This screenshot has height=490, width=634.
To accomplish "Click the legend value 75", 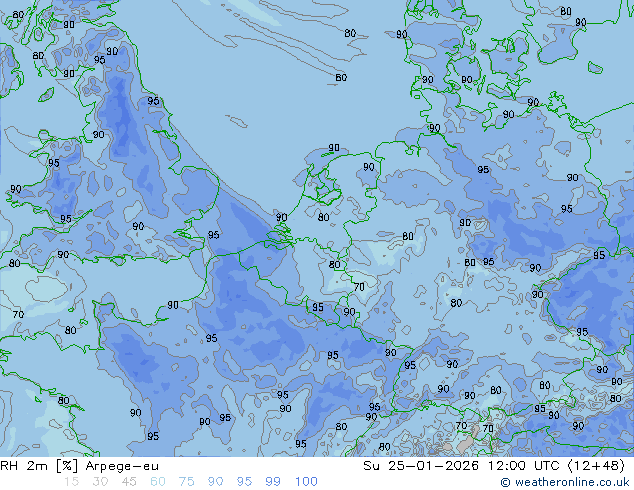I will point(186,482).
